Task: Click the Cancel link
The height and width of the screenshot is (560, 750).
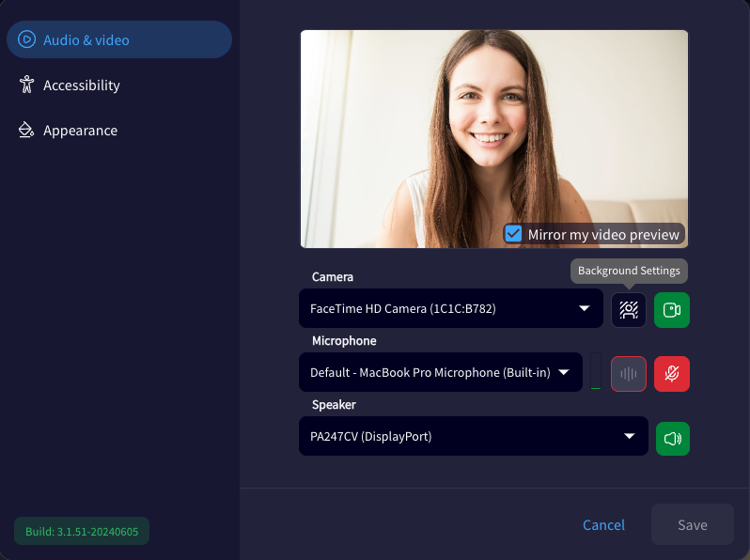Action: (x=603, y=524)
